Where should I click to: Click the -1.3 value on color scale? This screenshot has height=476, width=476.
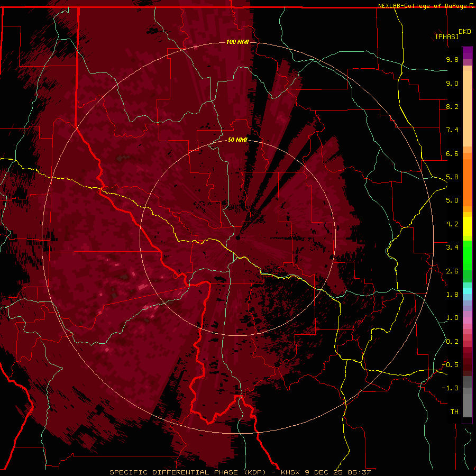click(450, 388)
